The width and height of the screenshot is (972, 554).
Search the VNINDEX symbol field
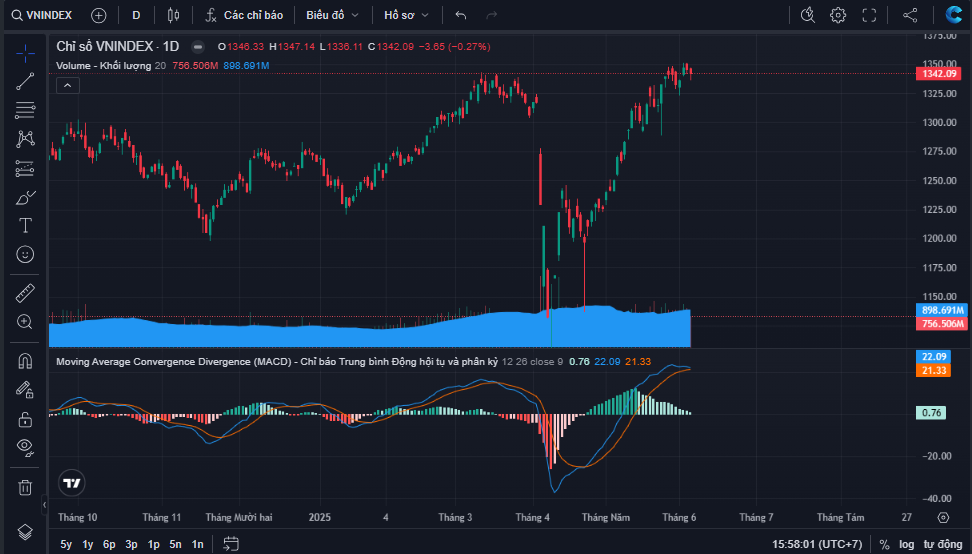(x=43, y=15)
